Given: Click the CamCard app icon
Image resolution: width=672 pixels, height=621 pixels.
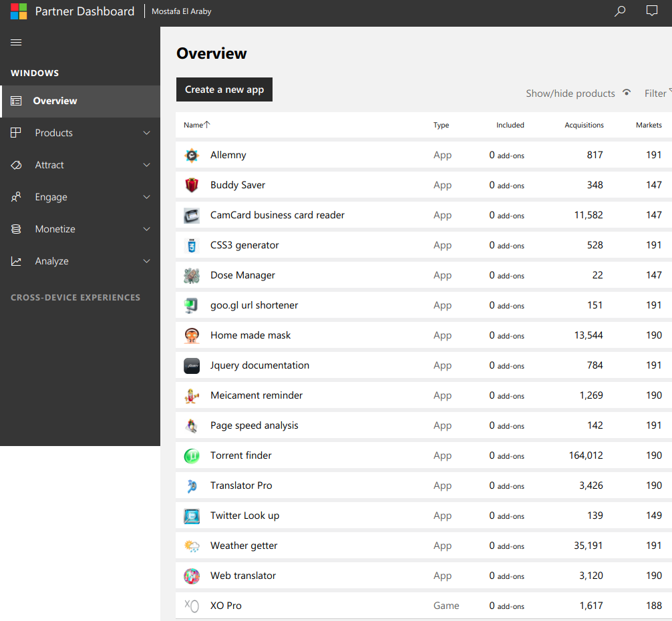Looking at the screenshot, I should click(192, 216).
